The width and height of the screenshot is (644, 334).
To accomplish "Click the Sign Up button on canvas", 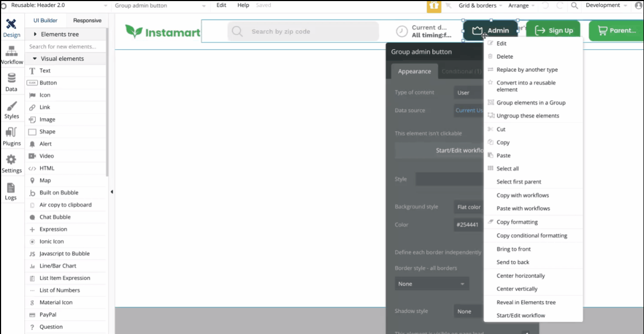I will (553, 30).
